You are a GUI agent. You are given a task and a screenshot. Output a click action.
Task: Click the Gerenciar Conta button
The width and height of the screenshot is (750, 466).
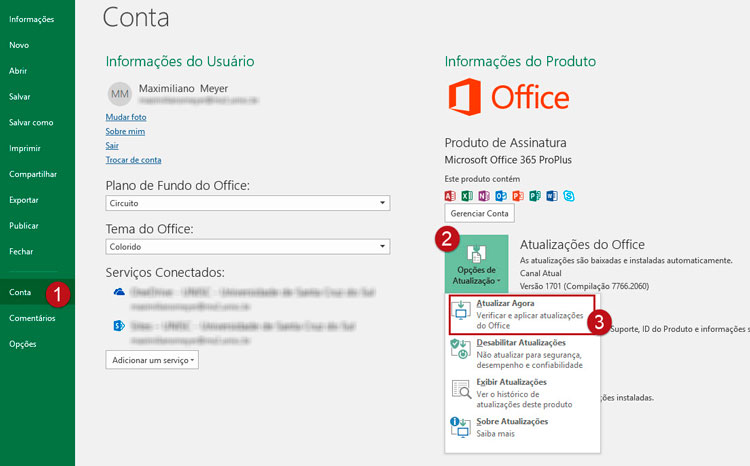point(480,213)
